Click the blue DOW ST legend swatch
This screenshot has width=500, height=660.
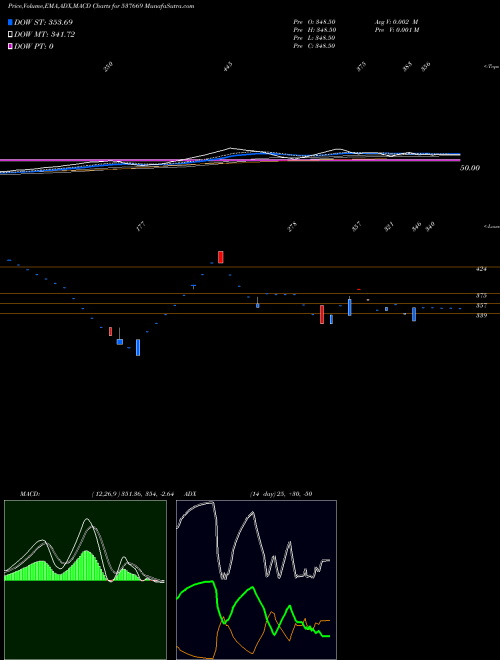(10, 22)
